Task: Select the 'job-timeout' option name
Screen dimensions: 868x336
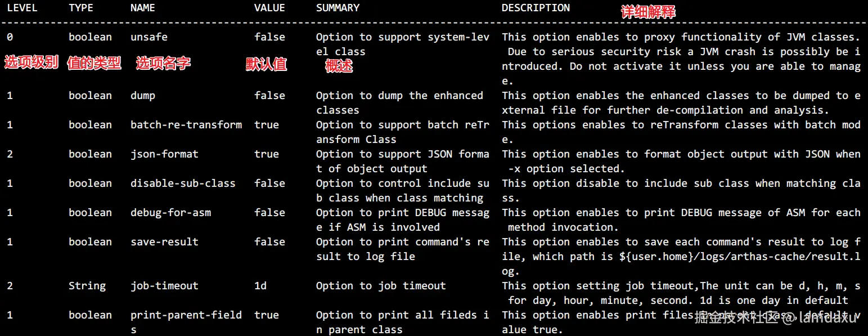Action: click(164, 286)
